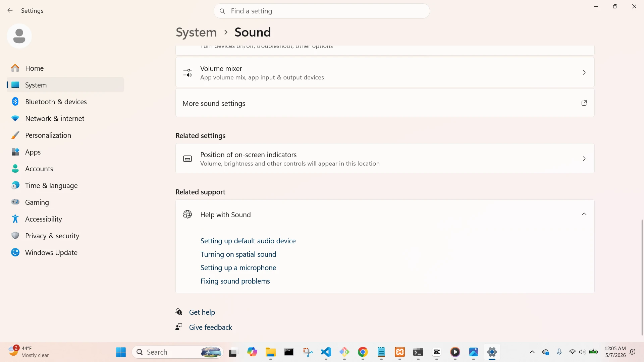Click the Settings gear taskbar icon

tap(492, 352)
